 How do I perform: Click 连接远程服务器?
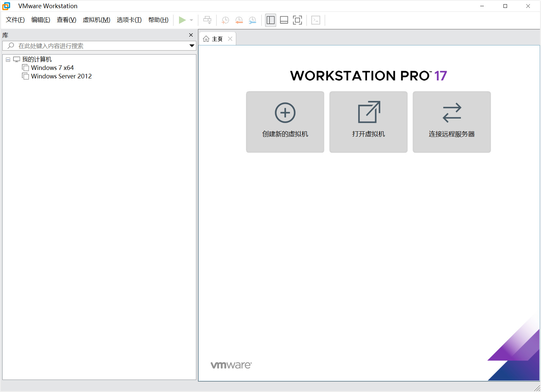(x=451, y=122)
